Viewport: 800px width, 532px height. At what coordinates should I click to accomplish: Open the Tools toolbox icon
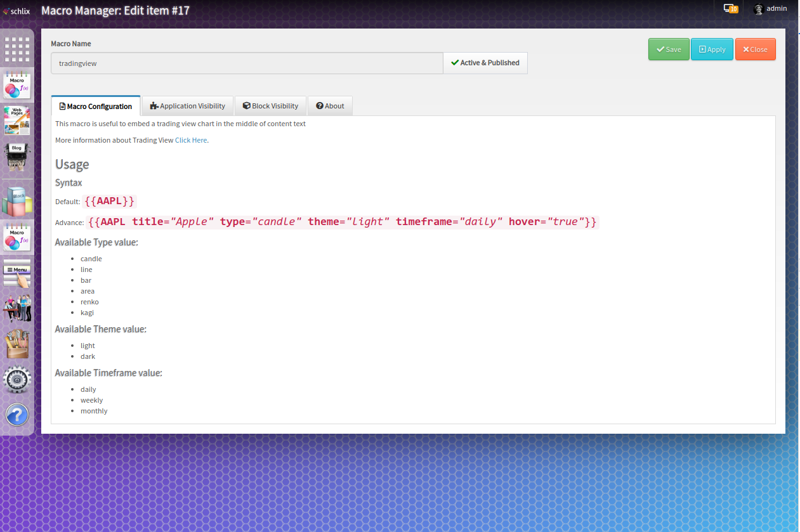(x=17, y=344)
